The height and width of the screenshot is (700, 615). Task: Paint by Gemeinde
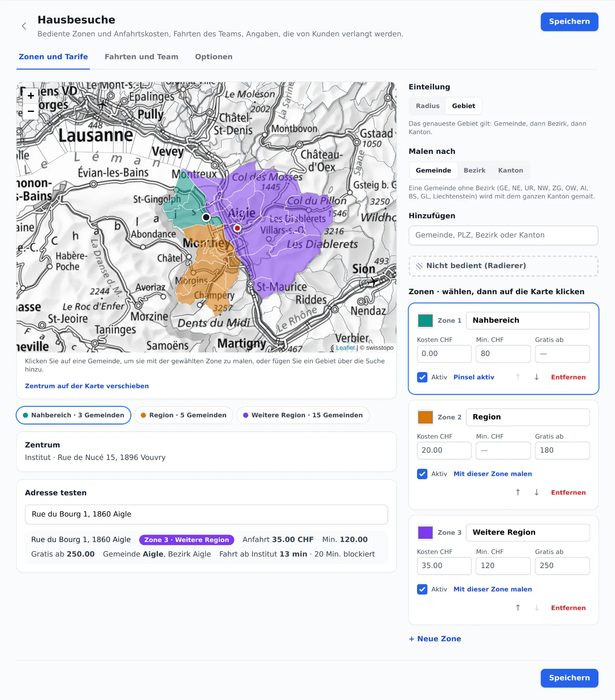click(x=433, y=170)
